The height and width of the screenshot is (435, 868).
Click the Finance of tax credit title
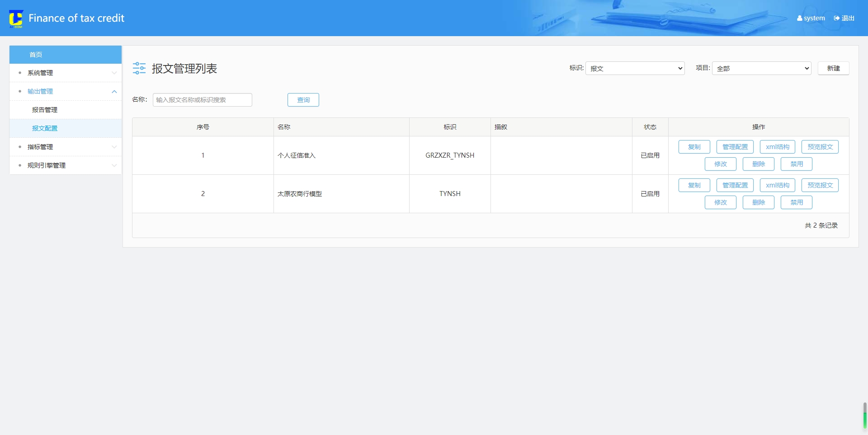pos(76,19)
